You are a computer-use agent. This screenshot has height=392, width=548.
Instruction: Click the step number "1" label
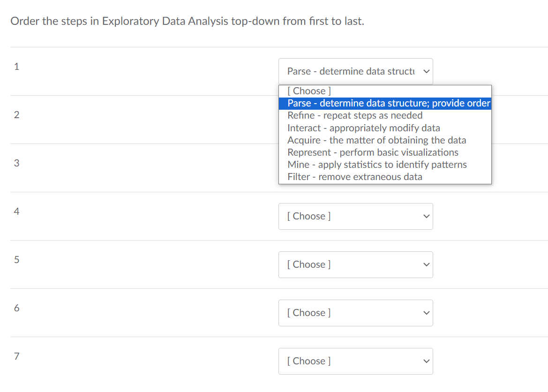16,66
